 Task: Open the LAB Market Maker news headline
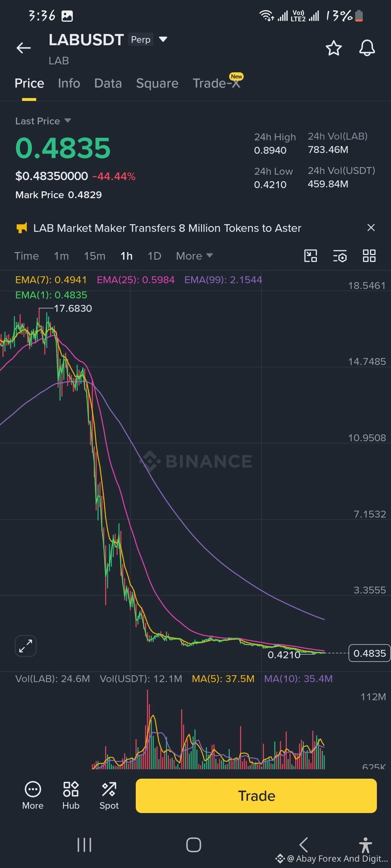tap(167, 228)
